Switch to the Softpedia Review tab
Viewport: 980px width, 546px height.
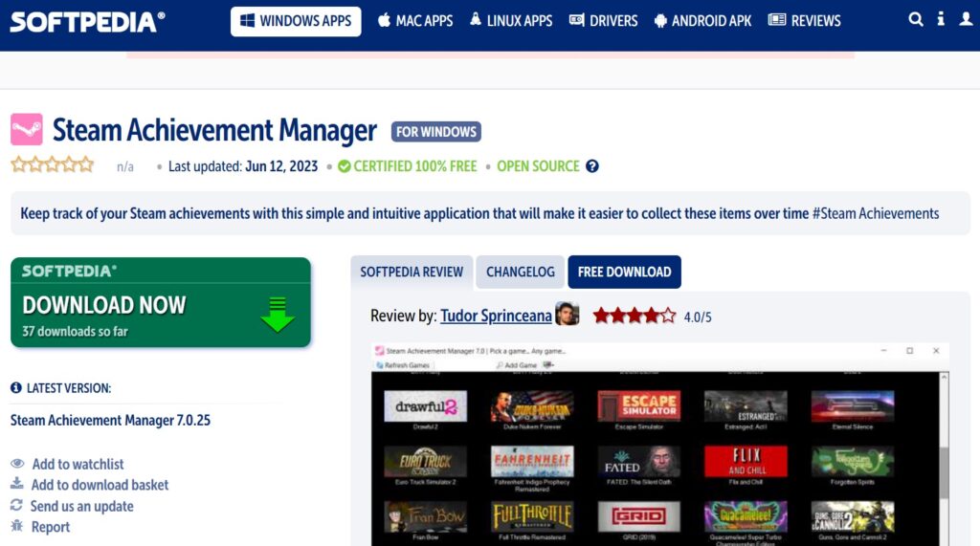click(412, 272)
